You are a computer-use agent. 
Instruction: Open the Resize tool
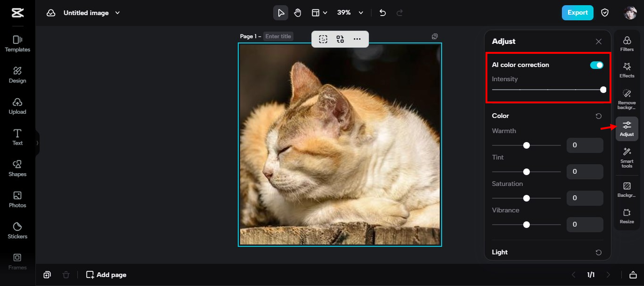(627, 216)
